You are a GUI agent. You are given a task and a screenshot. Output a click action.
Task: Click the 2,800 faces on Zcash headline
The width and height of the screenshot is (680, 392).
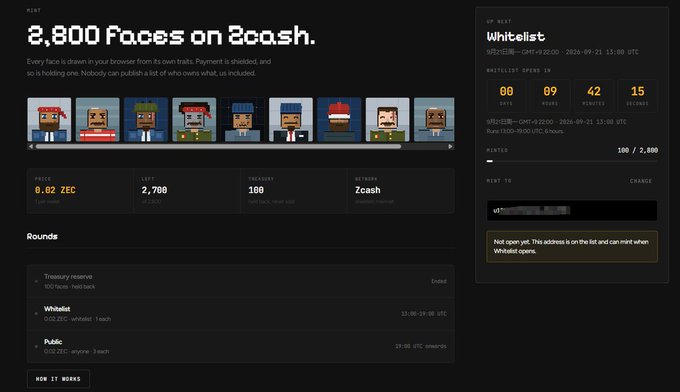171,35
